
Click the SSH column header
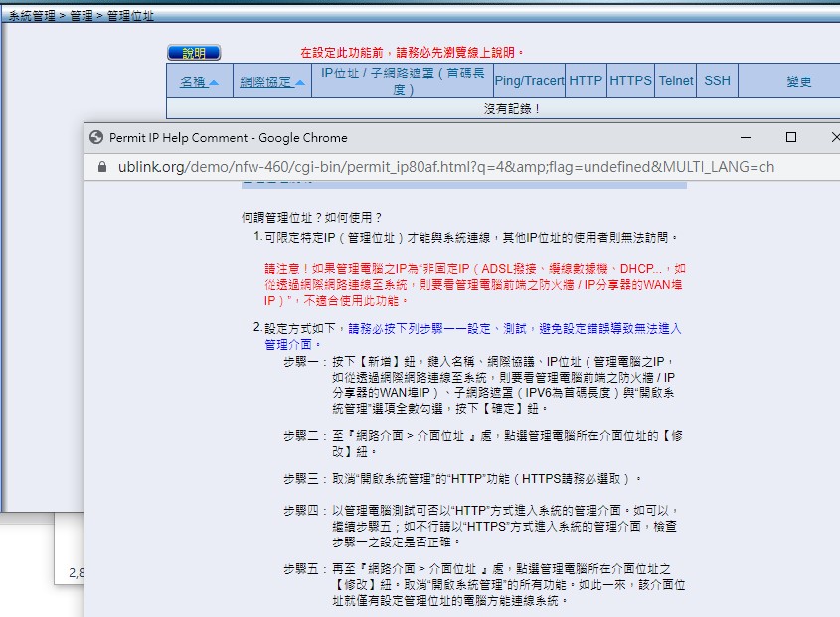click(x=717, y=81)
